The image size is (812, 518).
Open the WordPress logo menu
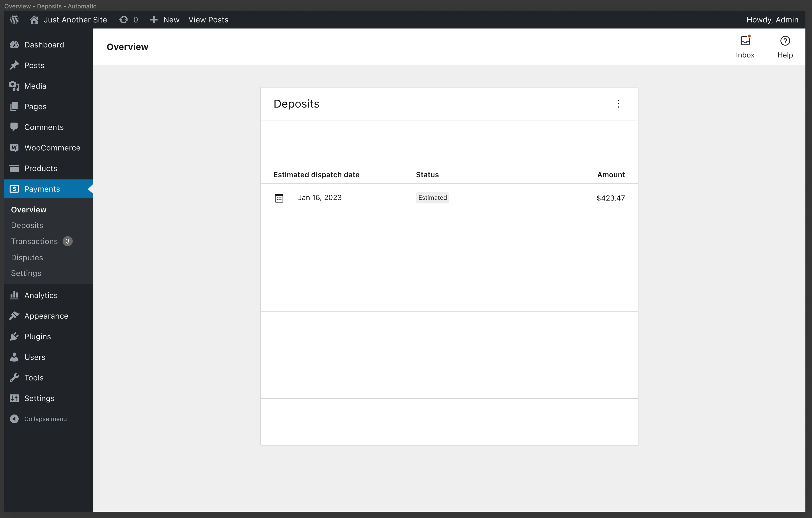14,19
